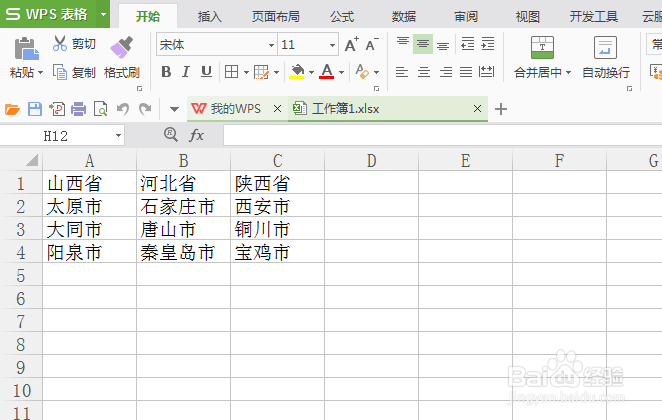Screen dimensions: 662x420
Task: Close the 我的WPS tab
Action: [x=277, y=109]
